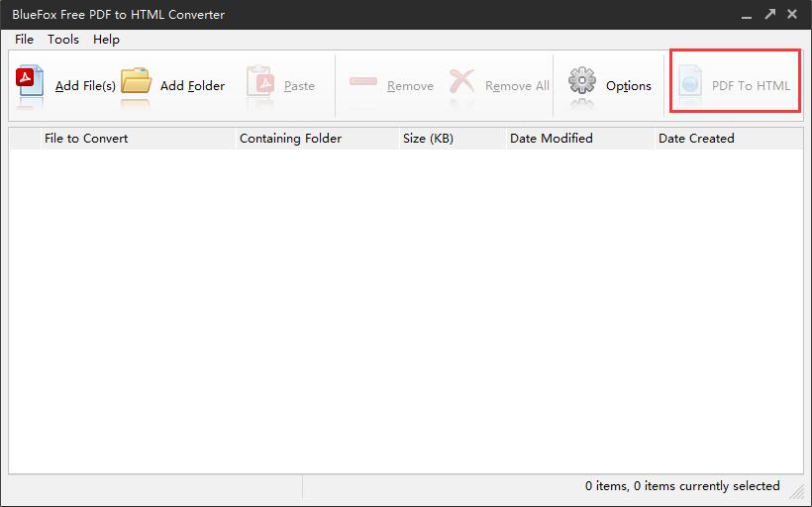Viewport: 812px width, 507px height.
Task: Click the Remove All red X icon
Action: click(461, 81)
